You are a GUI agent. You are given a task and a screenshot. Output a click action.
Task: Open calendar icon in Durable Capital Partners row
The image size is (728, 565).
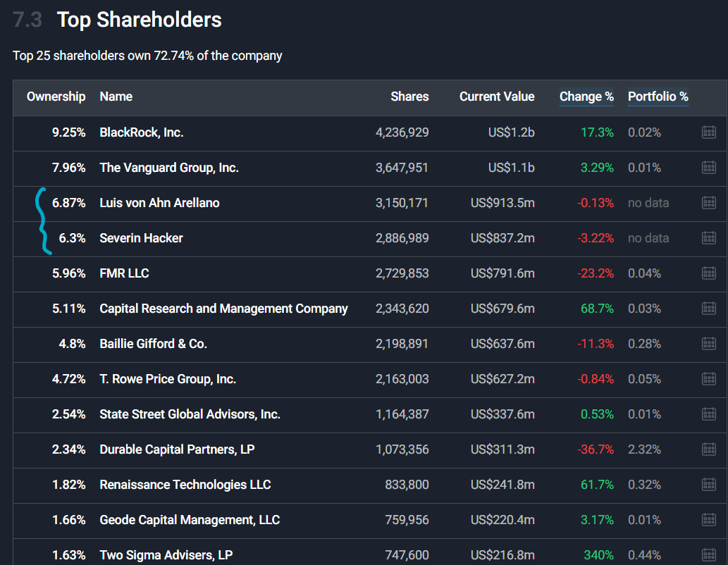708,449
